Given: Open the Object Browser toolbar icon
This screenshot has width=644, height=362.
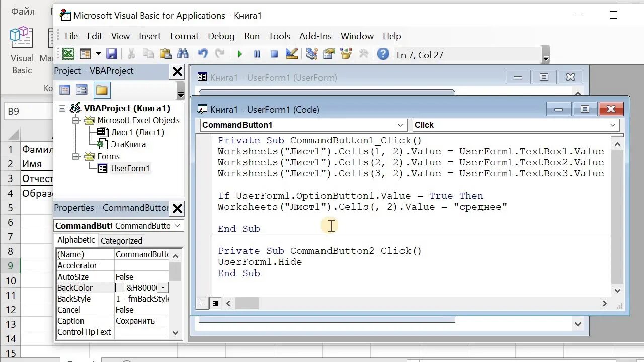Looking at the screenshot, I should (346, 54).
